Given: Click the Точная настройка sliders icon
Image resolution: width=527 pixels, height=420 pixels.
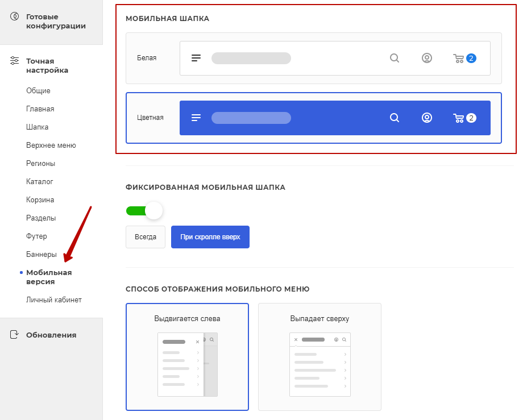Looking at the screenshot, I should 14,60.
